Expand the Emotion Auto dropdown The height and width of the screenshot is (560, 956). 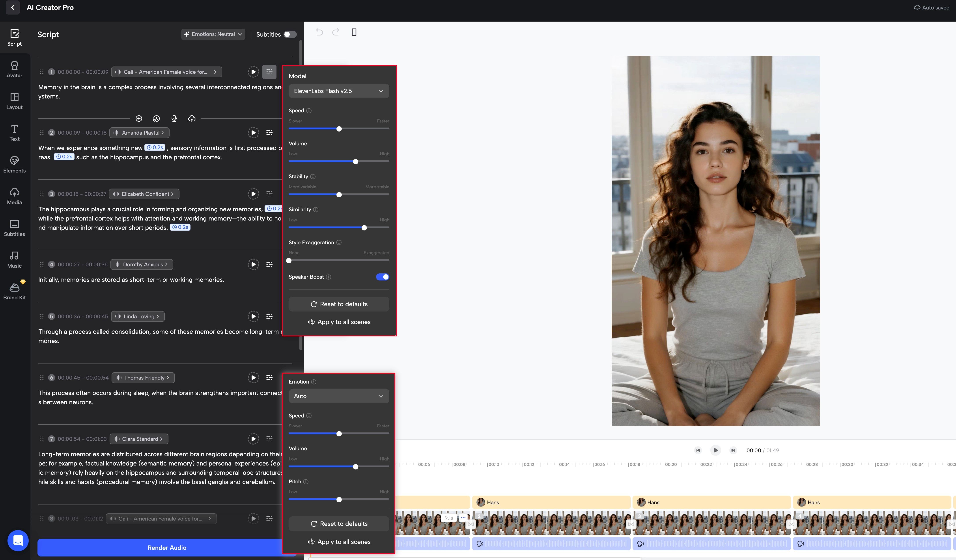point(338,396)
